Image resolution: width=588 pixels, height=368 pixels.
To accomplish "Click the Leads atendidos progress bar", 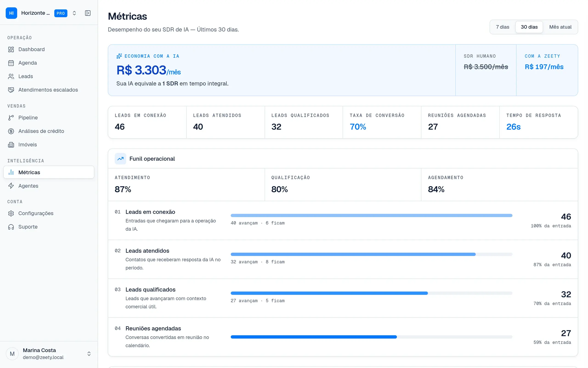I will point(371,254).
